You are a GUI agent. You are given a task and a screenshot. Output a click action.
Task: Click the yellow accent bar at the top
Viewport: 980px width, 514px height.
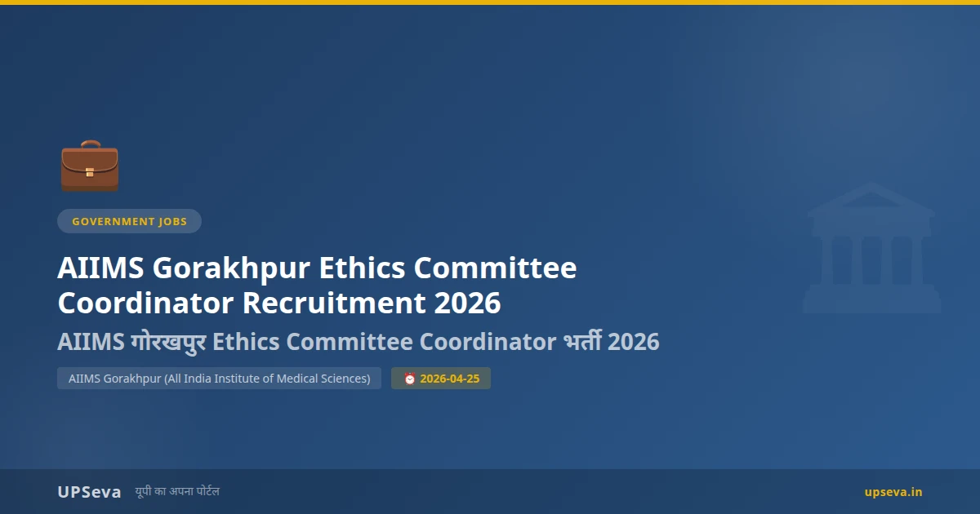coord(490,2)
